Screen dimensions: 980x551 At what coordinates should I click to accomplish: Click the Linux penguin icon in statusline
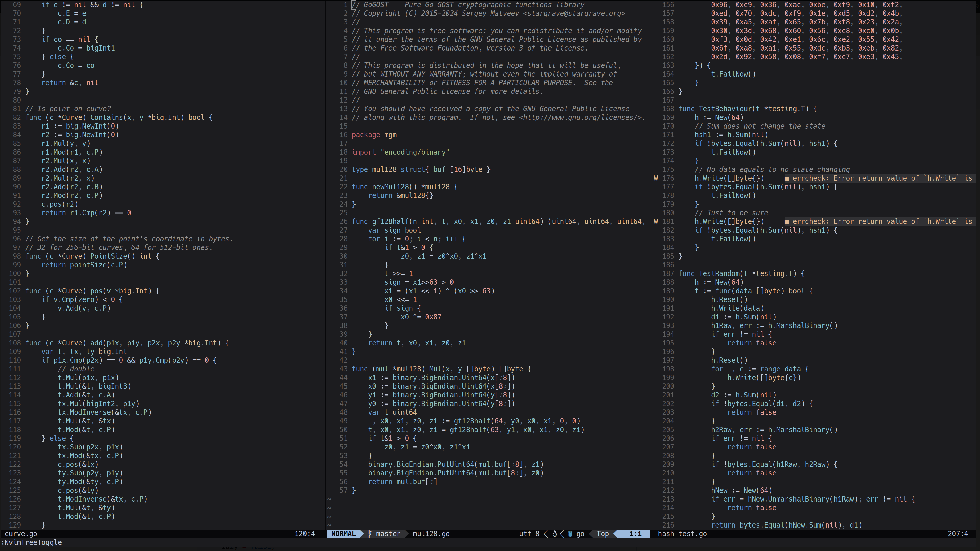[554, 533]
